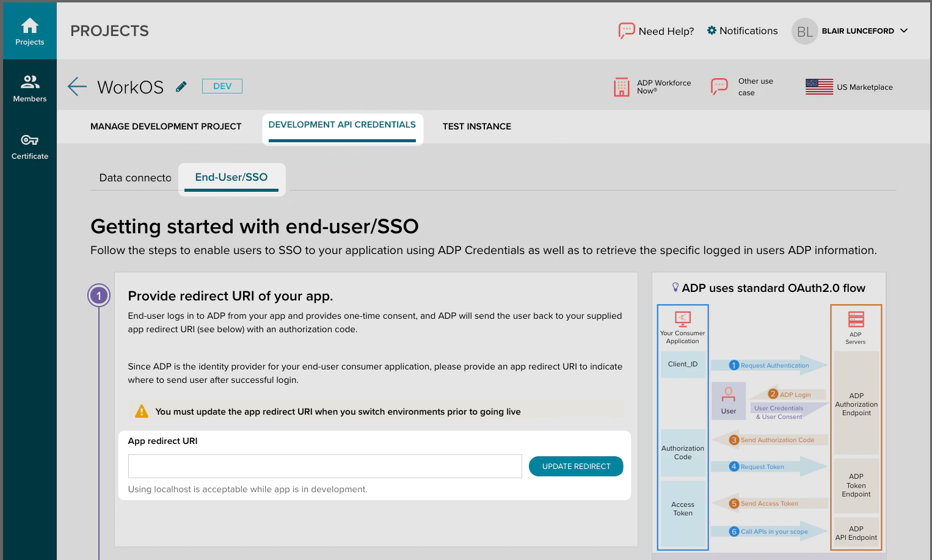The height and width of the screenshot is (560, 932).
Task: Click the Need Help chat icon
Action: (626, 31)
